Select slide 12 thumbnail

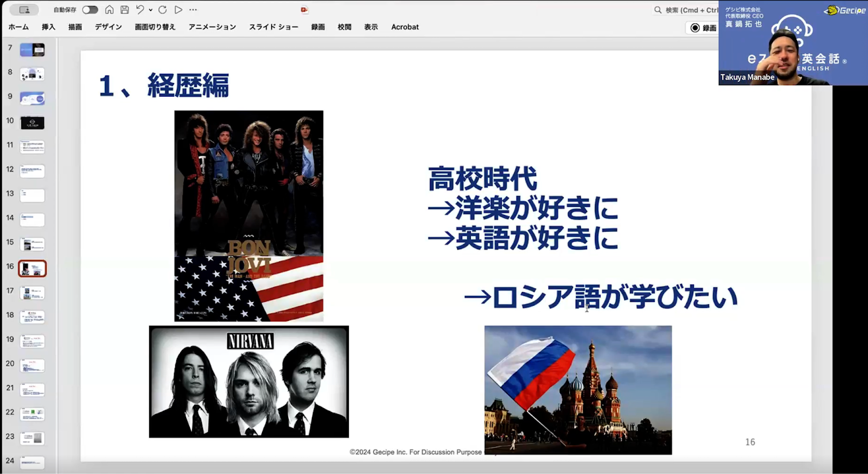click(33, 172)
